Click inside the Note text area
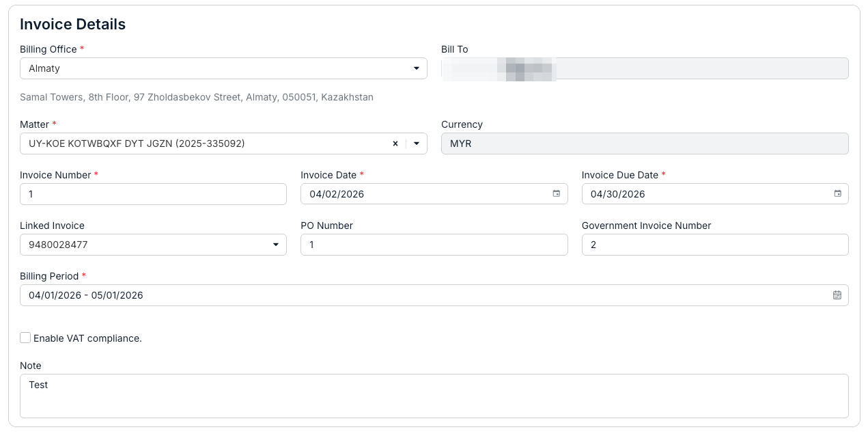The height and width of the screenshot is (436, 868). tap(434, 396)
